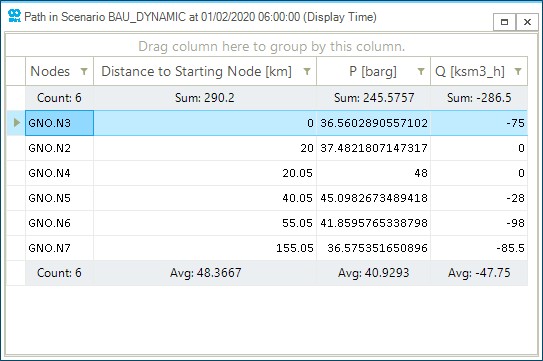The image size is (543, 361).
Task: Open the Q [ksm3_h] column filter
Action: pos(518,71)
